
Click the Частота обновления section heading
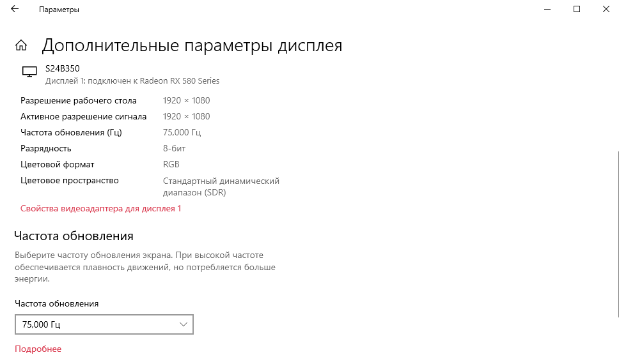pos(74,236)
